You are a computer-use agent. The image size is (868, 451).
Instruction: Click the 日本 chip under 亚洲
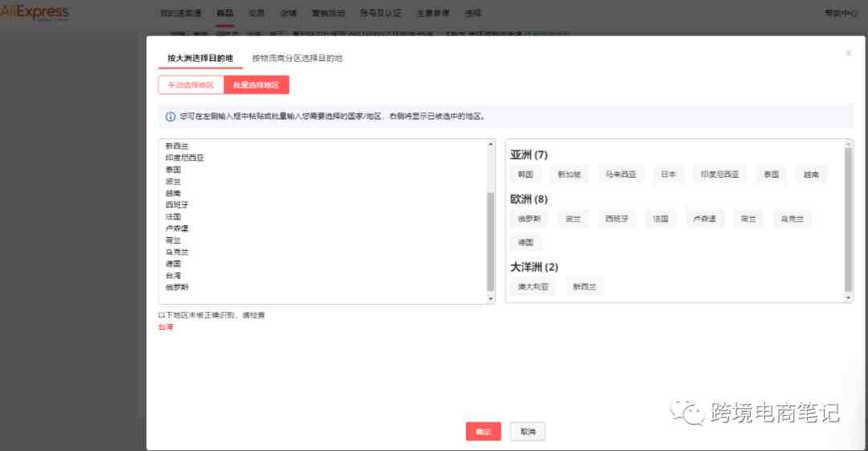pos(668,174)
